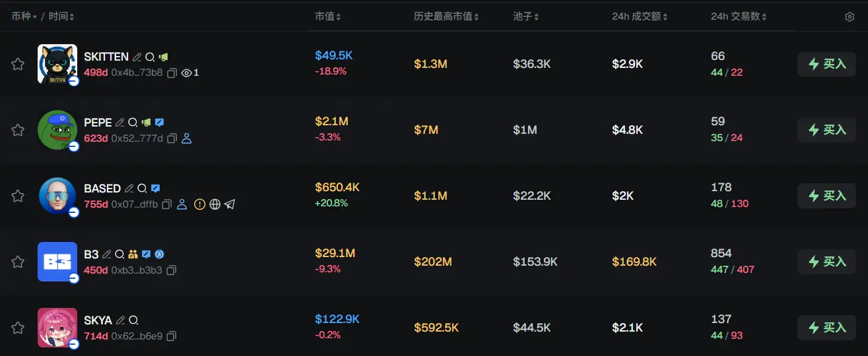
Task: Click the megaphone icon beside SKITTEN
Action: tap(163, 57)
